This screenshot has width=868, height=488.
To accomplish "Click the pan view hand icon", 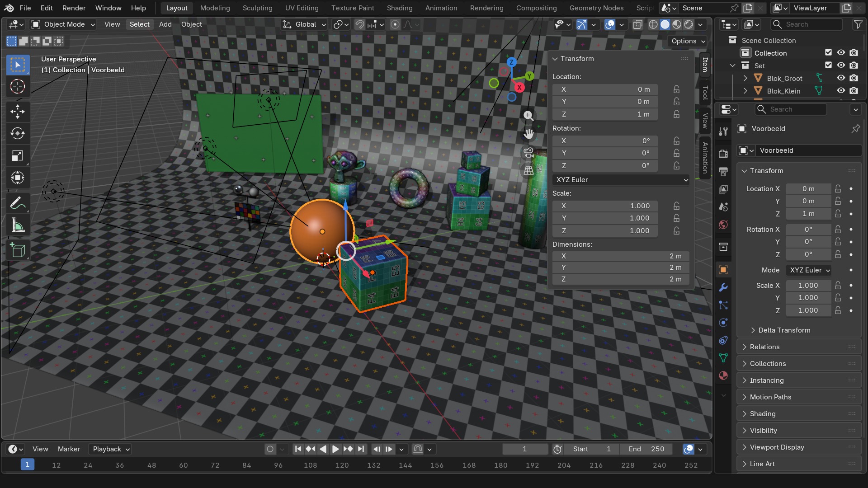I will pos(528,134).
